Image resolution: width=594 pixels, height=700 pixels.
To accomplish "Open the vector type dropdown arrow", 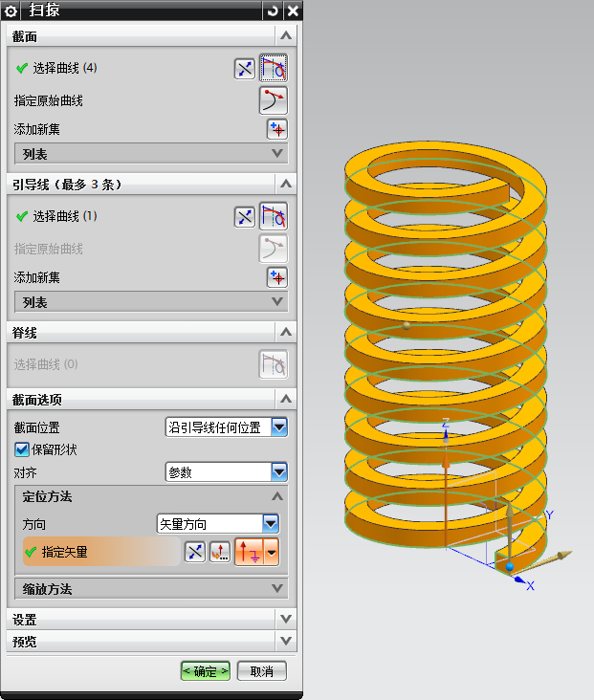I will [x=272, y=552].
